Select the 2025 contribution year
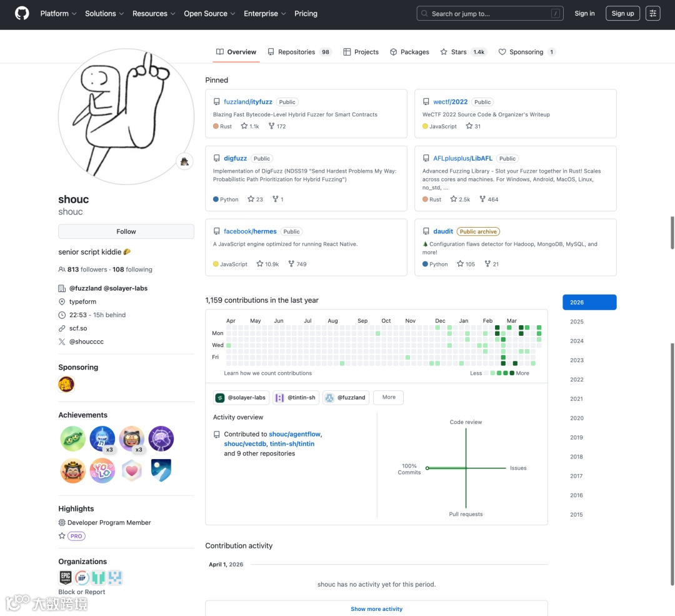This screenshot has height=616, width=675. click(x=577, y=322)
